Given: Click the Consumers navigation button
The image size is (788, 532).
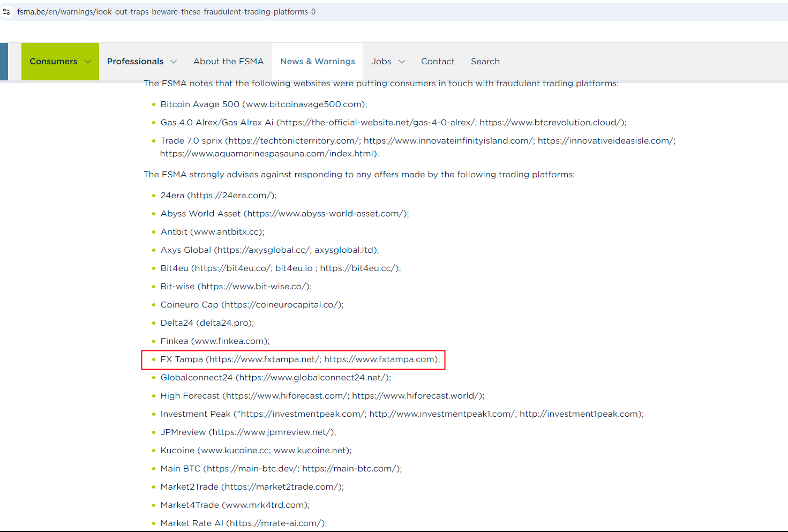Looking at the screenshot, I should [53, 62].
